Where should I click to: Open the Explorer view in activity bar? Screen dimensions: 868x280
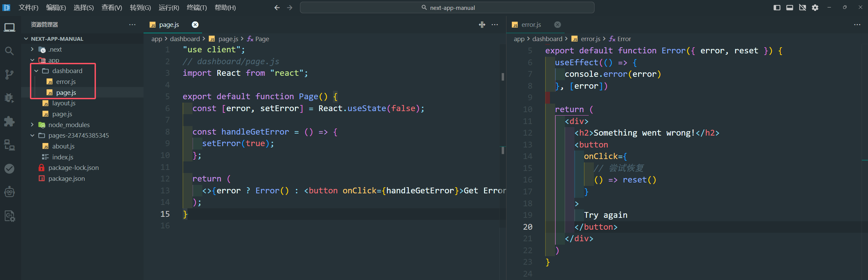[x=10, y=28]
